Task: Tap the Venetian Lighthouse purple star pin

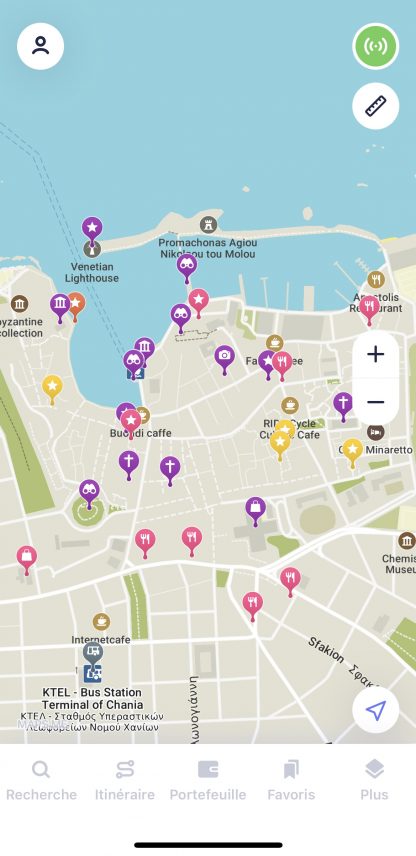Action: point(92,229)
